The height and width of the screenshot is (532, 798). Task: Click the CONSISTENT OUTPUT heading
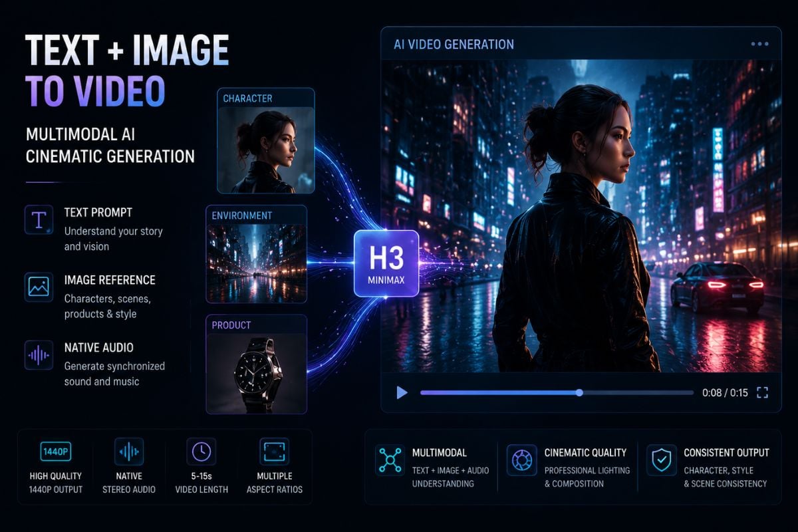(x=726, y=453)
